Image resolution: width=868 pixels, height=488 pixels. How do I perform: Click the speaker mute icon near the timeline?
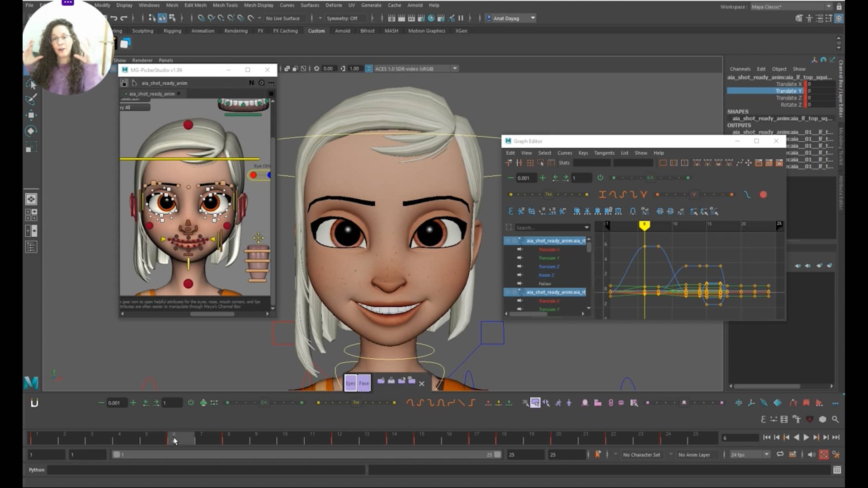pos(811,455)
